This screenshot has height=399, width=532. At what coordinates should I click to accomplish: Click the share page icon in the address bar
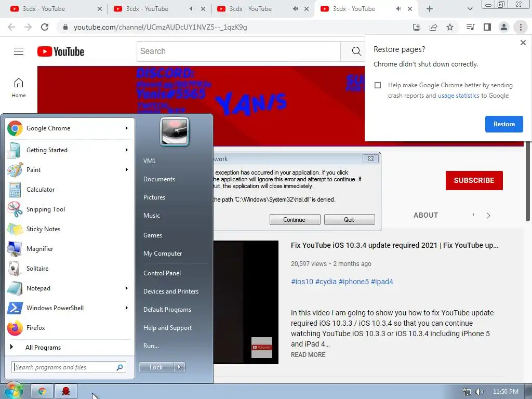click(x=433, y=27)
